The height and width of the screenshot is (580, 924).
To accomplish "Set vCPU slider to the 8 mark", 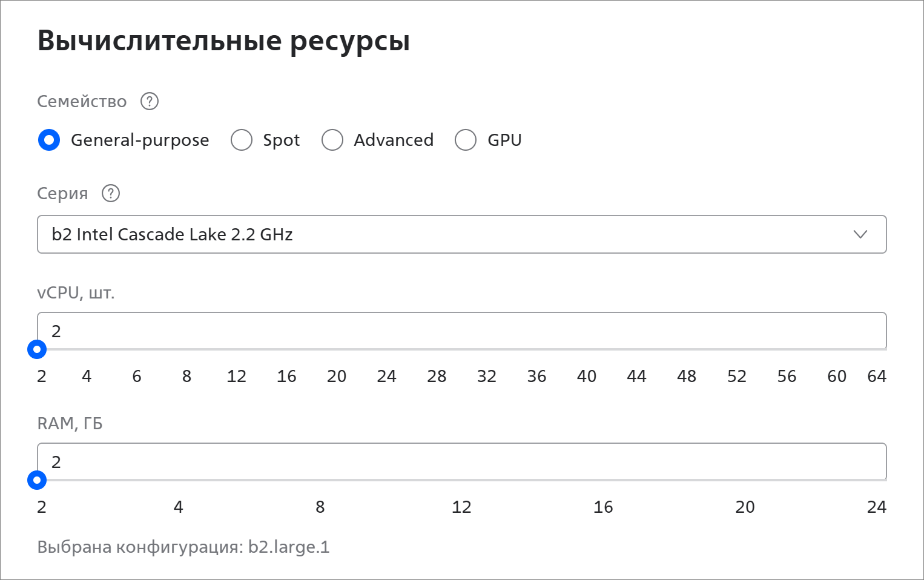I will click(187, 349).
